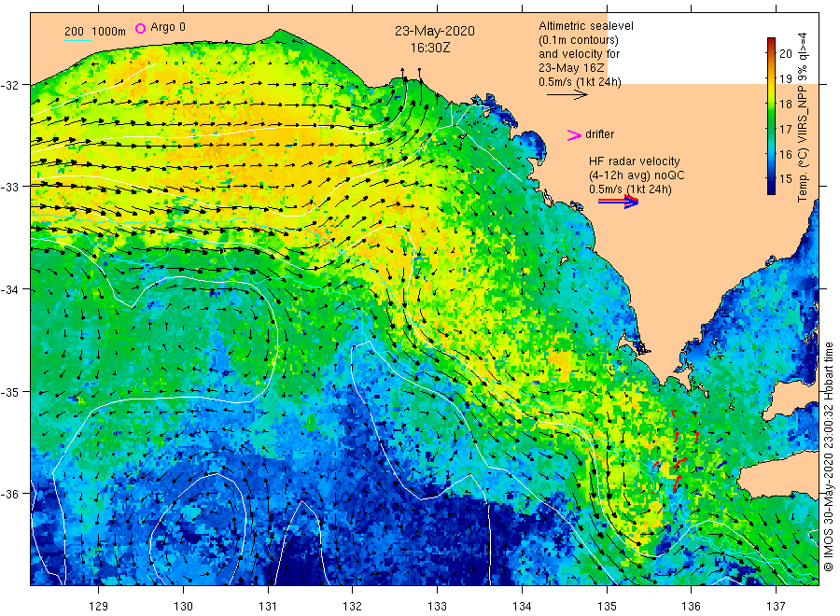Click the magenta drifter arrowhead symbol
Screen dimensions: 840x616
click(x=574, y=135)
